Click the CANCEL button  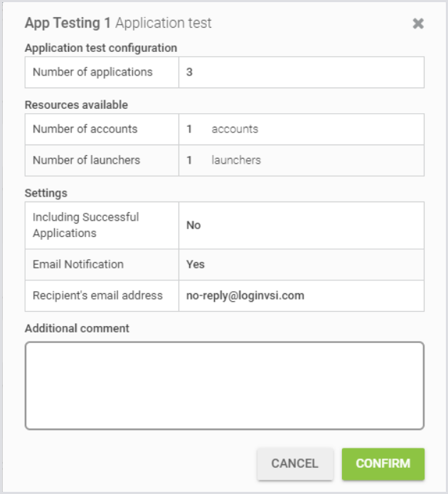click(294, 463)
